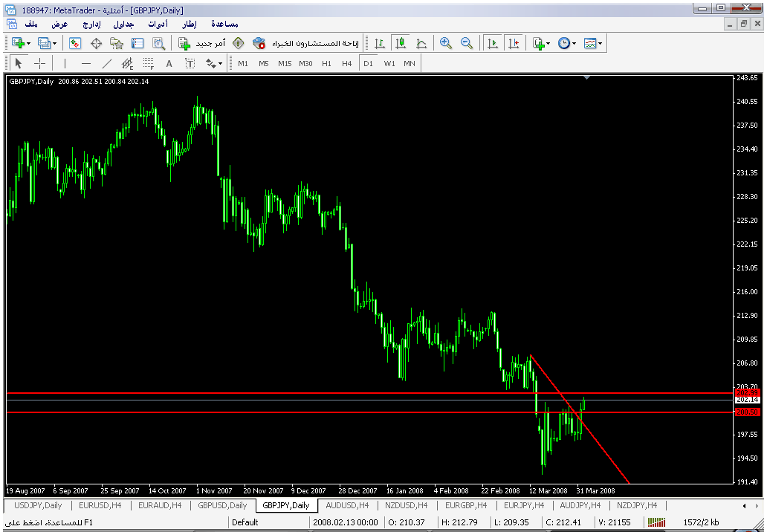The height and width of the screenshot is (532, 767).
Task: Switch to M15 timeframe
Action: [285, 64]
